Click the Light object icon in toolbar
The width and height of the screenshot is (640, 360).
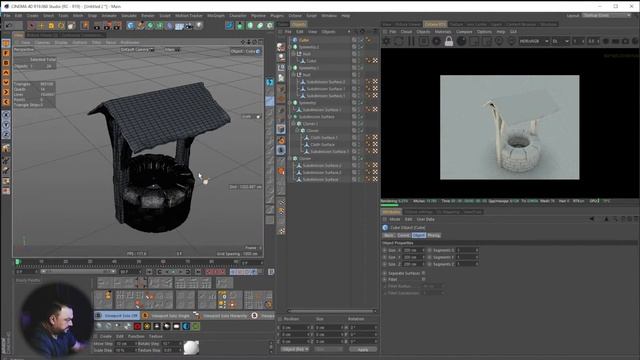click(199, 26)
